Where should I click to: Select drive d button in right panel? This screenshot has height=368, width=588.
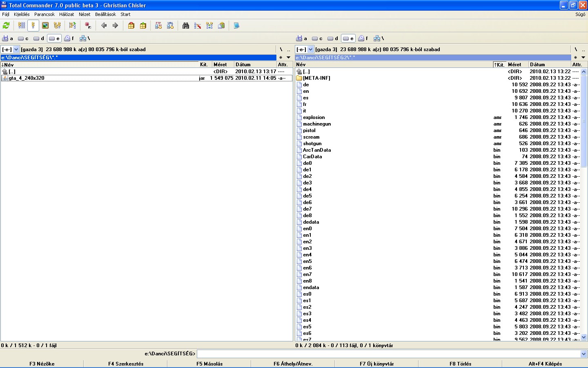coord(333,38)
